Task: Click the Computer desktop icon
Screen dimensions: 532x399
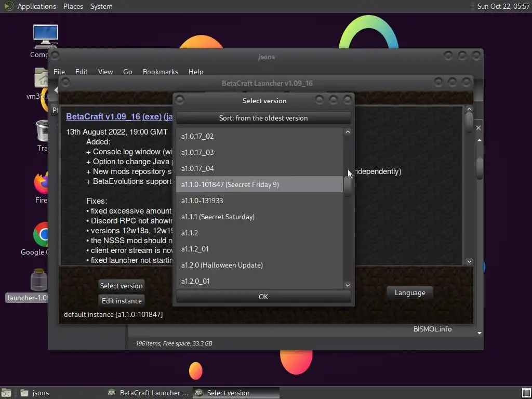Action: coord(45,37)
